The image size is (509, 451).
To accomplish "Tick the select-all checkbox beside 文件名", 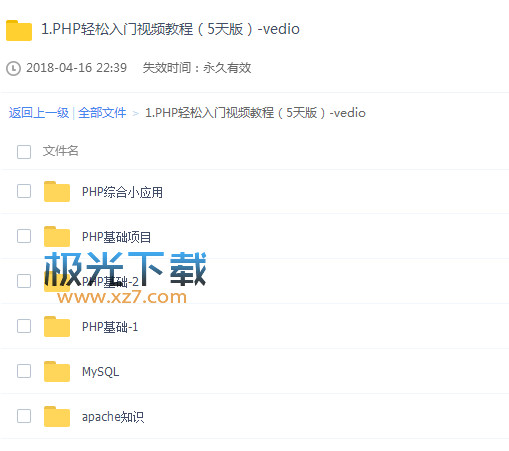I will [x=24, y=152].
